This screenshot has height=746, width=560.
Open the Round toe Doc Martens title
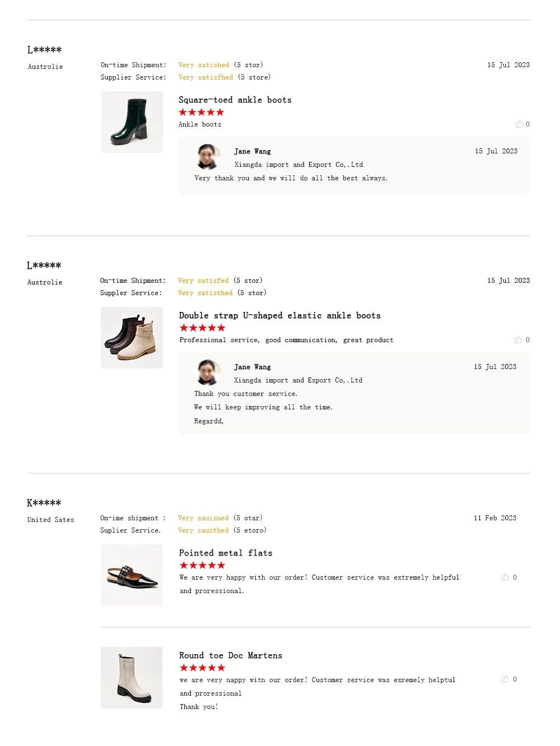[x=231, y=655]
